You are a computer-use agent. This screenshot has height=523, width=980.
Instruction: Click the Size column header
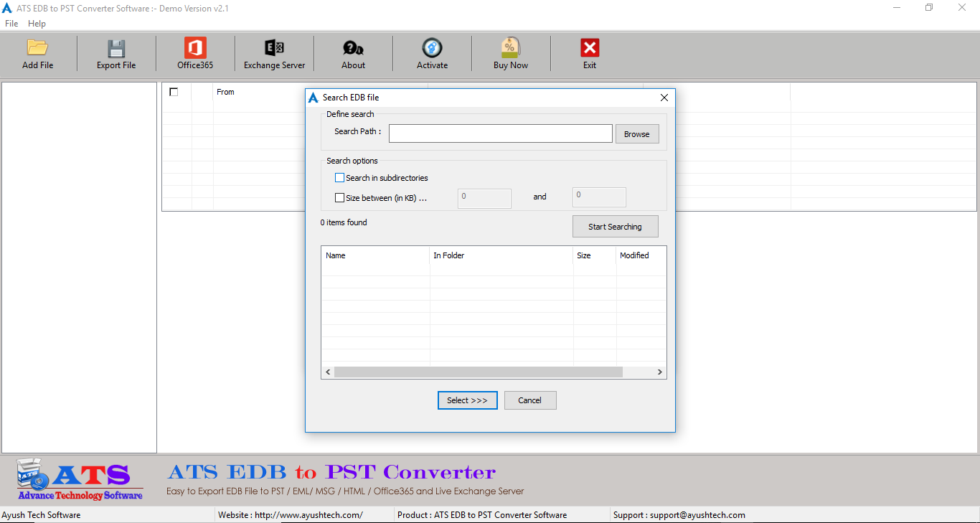click(595, 255)
